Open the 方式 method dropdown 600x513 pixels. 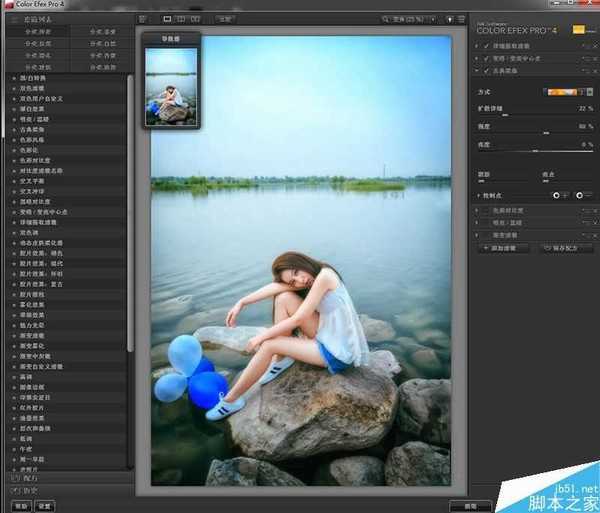pos(569,92)
